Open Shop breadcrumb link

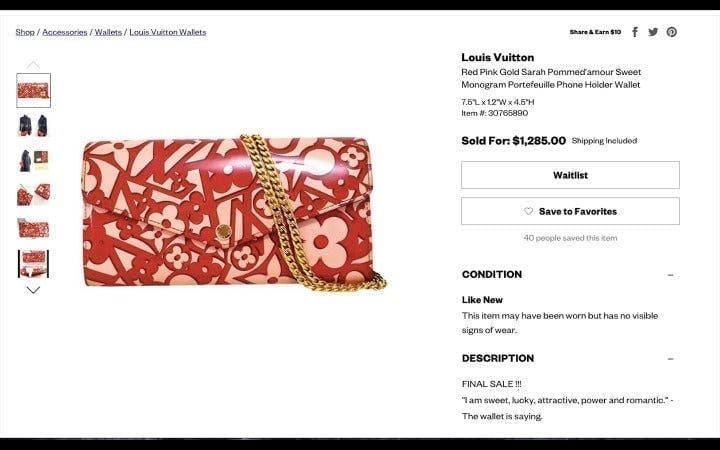[x=25, y=32]
